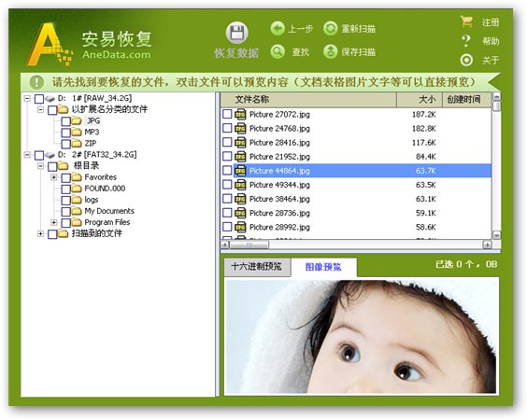
Task: Switch to 图像预览 image preview tab
Action: pyautogui.click(x=323, y=267)
